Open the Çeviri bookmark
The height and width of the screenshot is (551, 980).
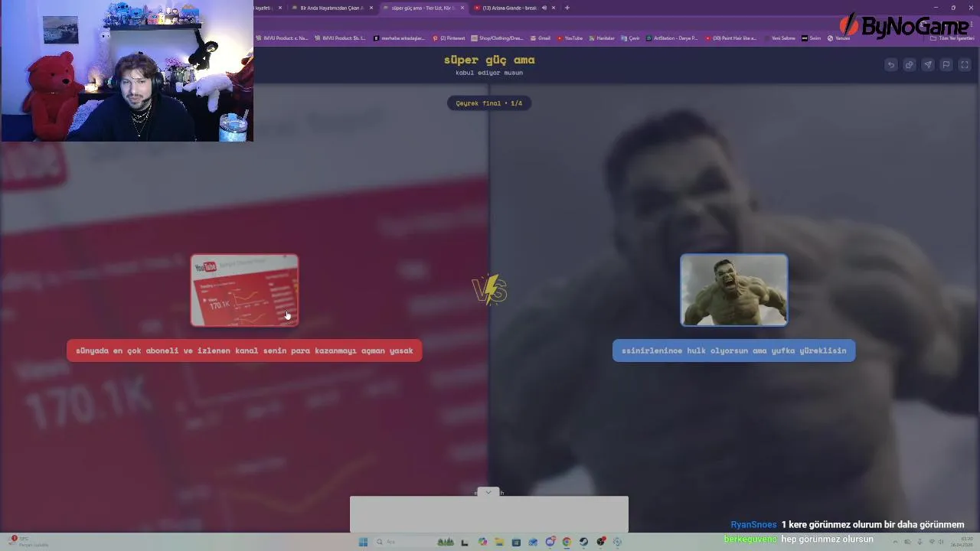(x=631, y=38)
